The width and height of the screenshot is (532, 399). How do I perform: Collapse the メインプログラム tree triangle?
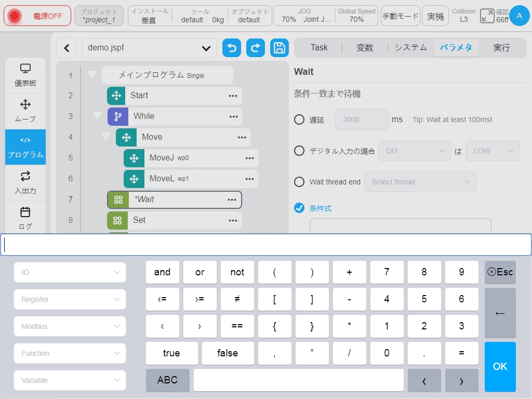pyautogui.click(x=92, y=74)
